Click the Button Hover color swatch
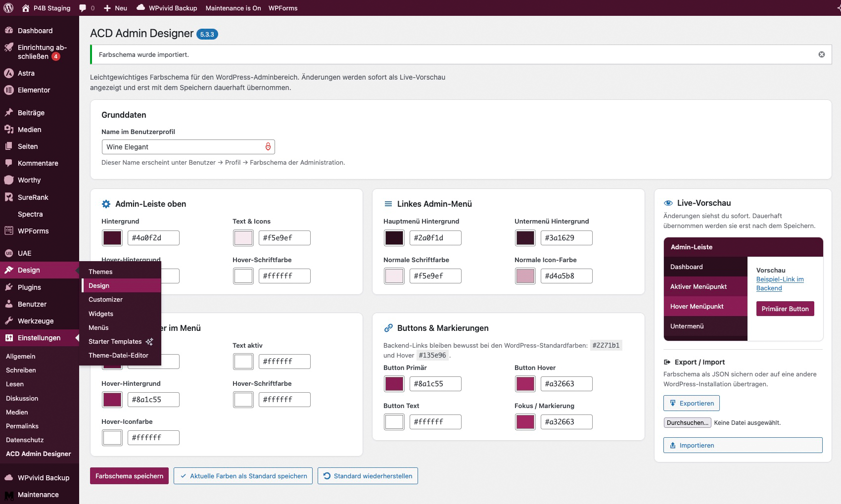The width and height of the screenshot is (841, 504). [525, 384]
